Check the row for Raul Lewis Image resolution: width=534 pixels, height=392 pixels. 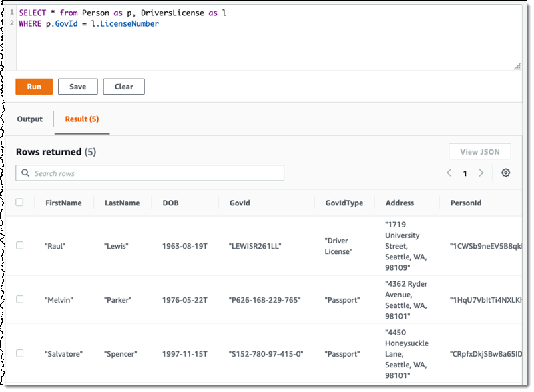click(x=19, y=245)
